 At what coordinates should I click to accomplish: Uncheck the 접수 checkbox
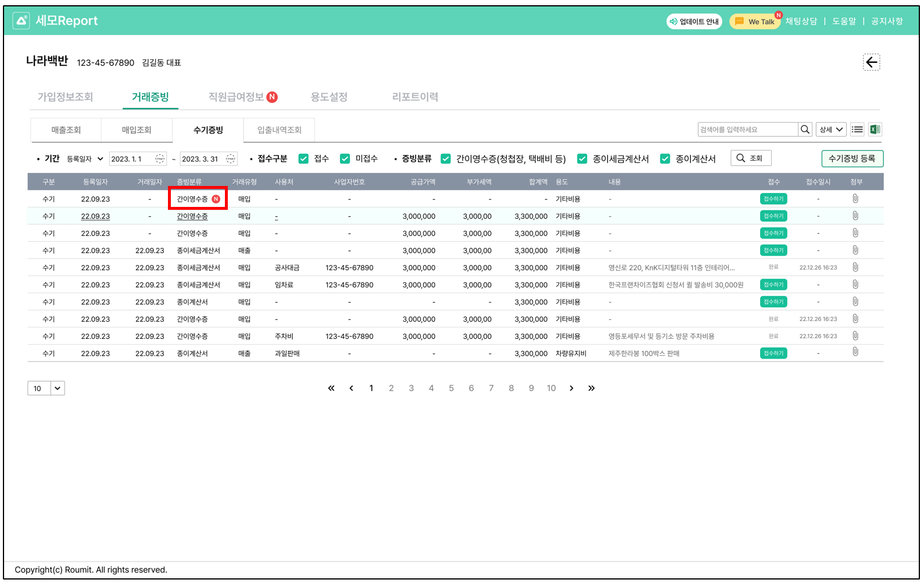303,159
